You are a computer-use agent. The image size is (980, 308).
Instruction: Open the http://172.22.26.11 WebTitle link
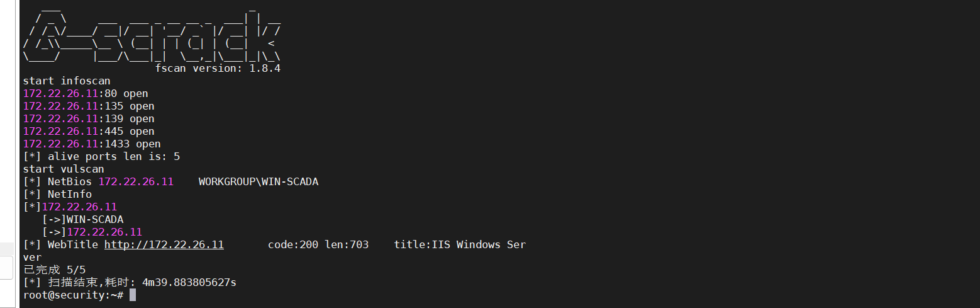(164, 244)
